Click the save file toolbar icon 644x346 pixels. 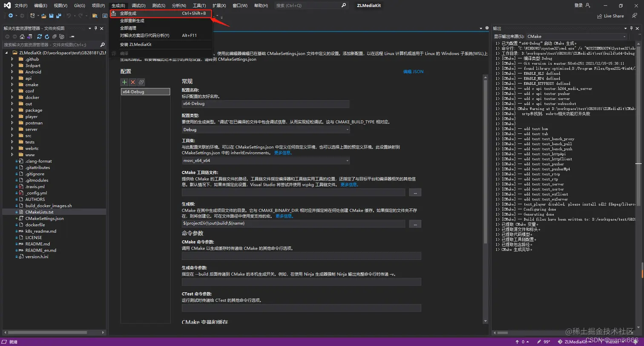[51, 16]
